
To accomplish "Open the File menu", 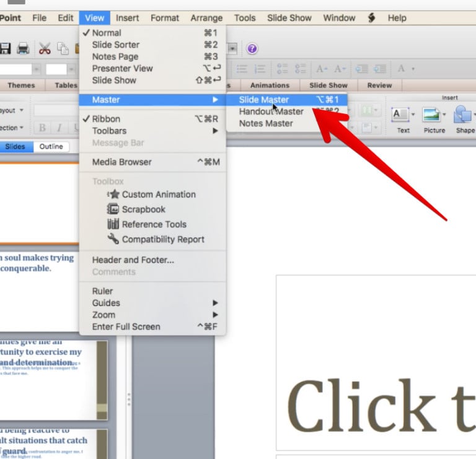I will point(40,18).
